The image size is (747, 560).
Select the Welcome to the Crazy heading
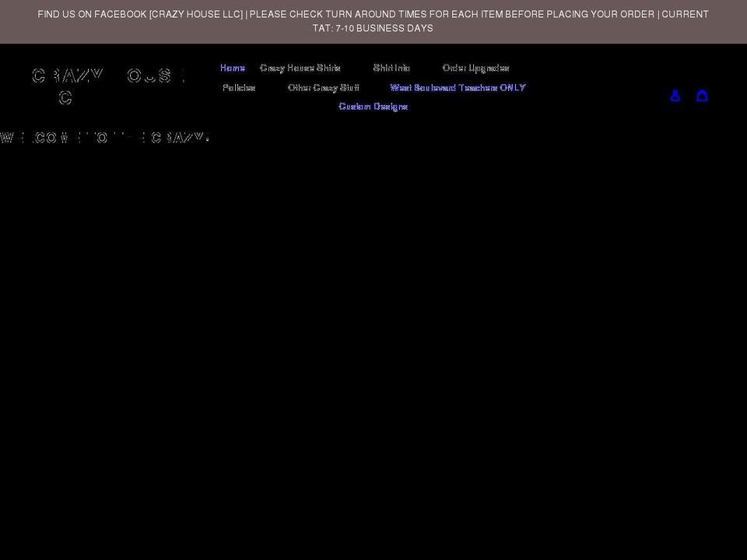104,137
